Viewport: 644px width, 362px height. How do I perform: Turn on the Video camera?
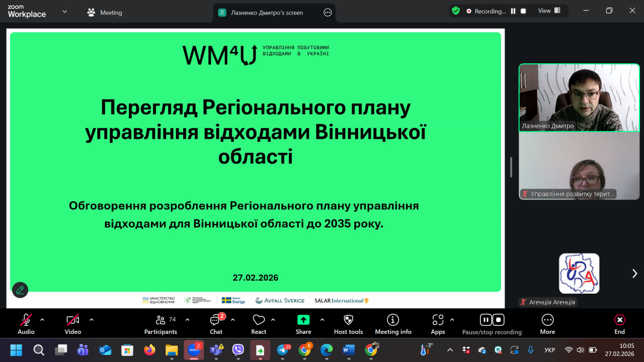coord(72,320)
